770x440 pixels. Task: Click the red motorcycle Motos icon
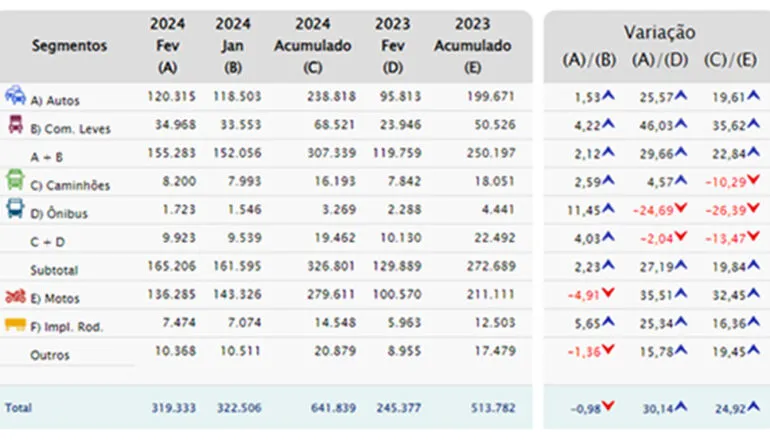(16, 296)
